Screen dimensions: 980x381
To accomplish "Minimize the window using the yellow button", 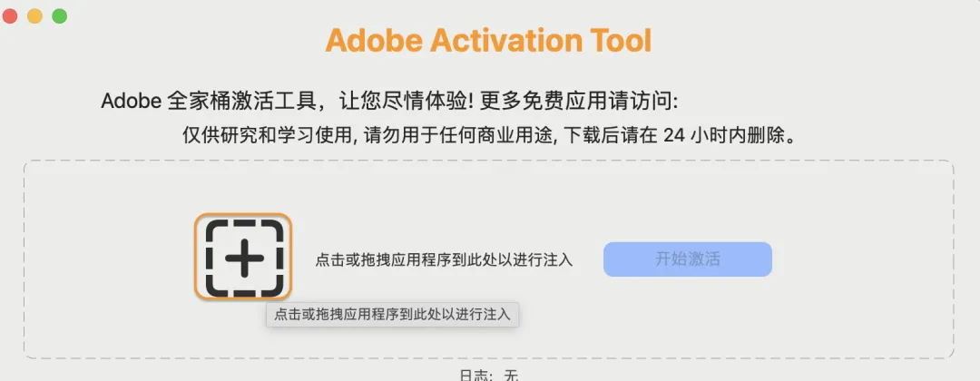I will (x=35, y=16).
